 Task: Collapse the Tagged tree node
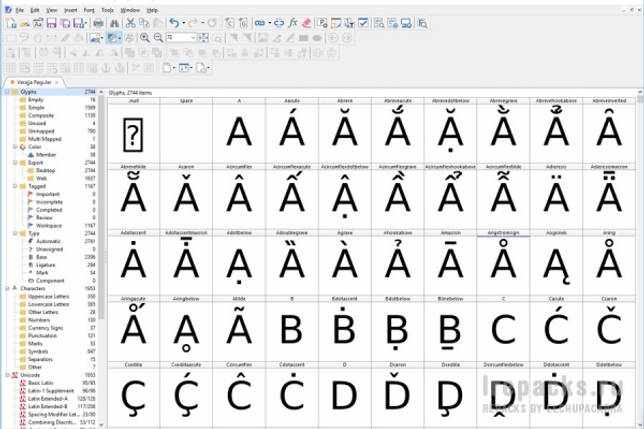point(15,186)
